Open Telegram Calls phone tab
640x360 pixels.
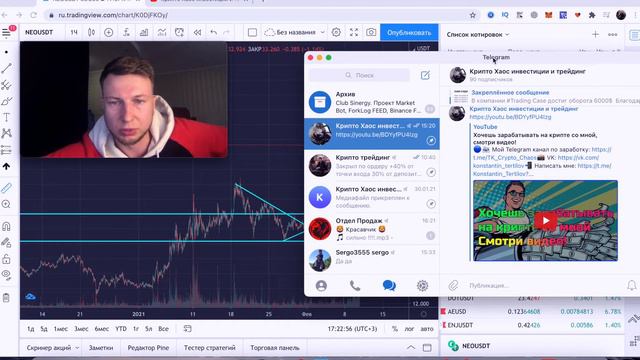tap(355, 286)
